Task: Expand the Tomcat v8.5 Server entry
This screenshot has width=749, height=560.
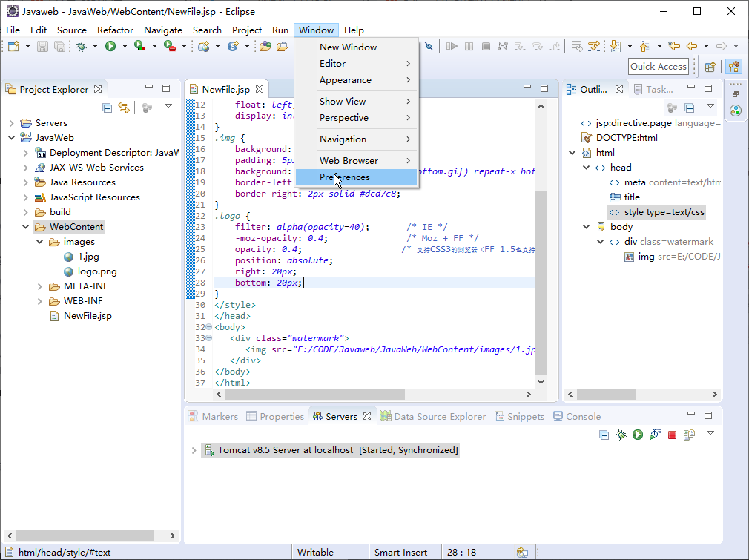Action: (194, 450)
